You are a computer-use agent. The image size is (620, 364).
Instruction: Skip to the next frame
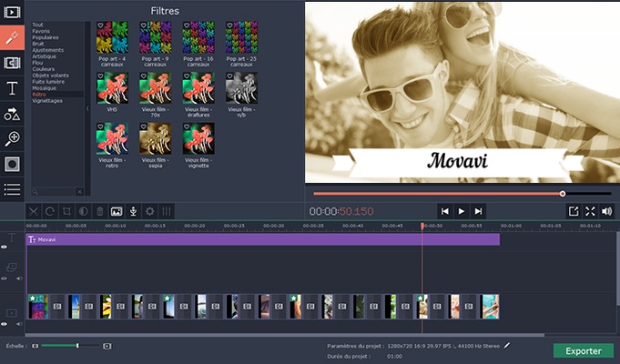tap(478, 211)
